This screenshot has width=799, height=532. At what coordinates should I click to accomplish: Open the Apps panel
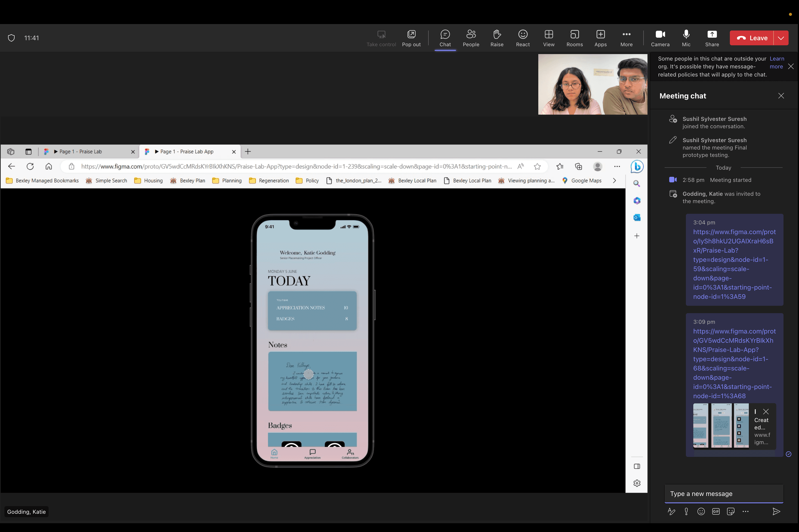[x=600, y=38]
